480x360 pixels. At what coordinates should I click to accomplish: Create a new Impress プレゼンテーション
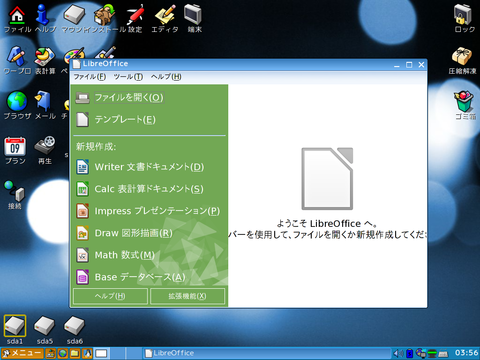point(148,211)
